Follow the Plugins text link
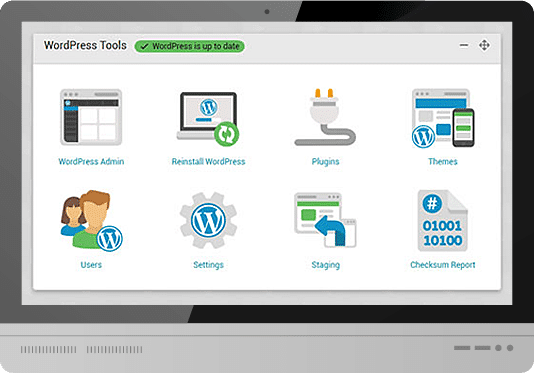The height and width of the screenshot is (373, 534). coord(325,162)
